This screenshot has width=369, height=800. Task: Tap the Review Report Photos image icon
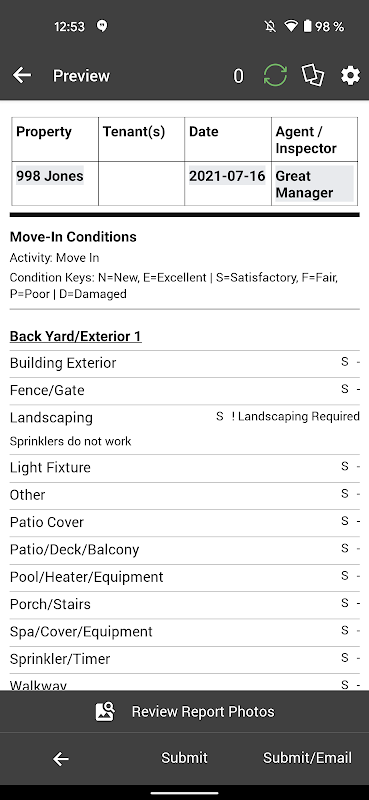click(x=105, y=711)
